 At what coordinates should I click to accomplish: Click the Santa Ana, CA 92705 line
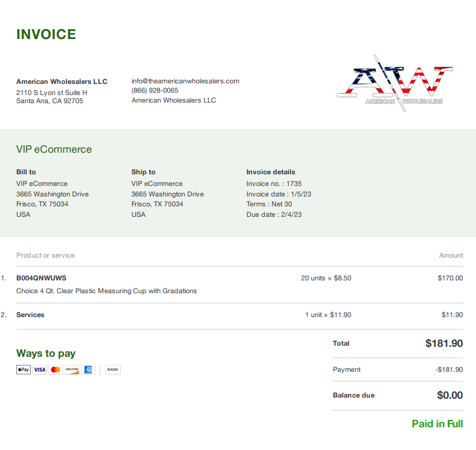(50, 101)
